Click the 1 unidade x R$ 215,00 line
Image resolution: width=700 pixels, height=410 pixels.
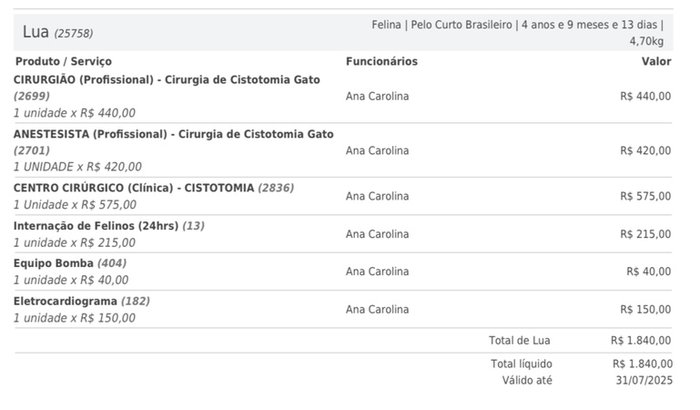75,243
